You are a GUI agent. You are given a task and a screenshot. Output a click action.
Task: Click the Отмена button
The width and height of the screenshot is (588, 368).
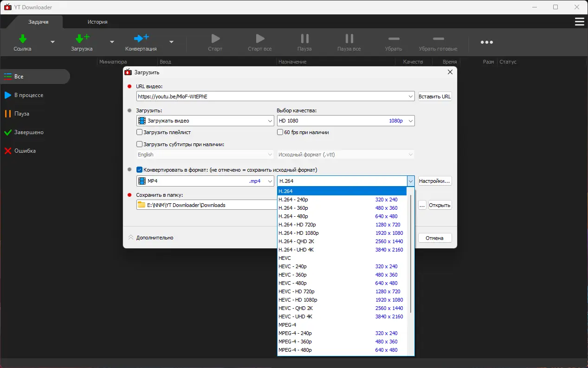(x=435, y=238)
